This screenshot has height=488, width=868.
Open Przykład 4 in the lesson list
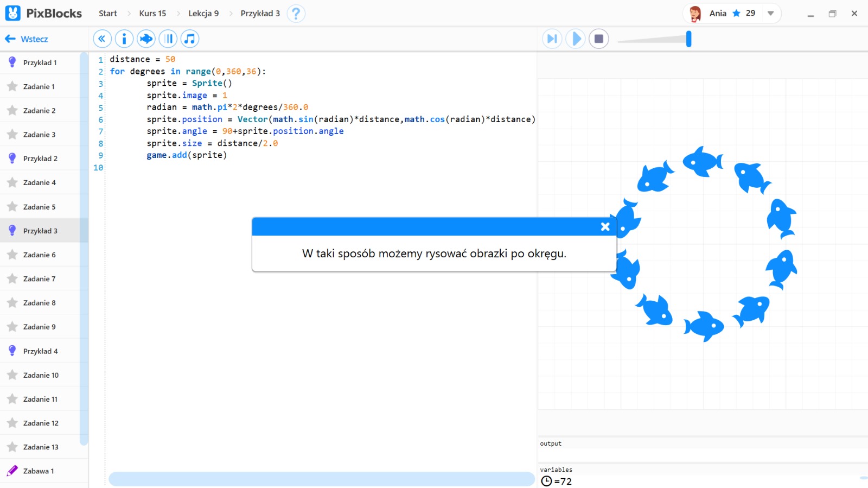(x=40, y=351)
